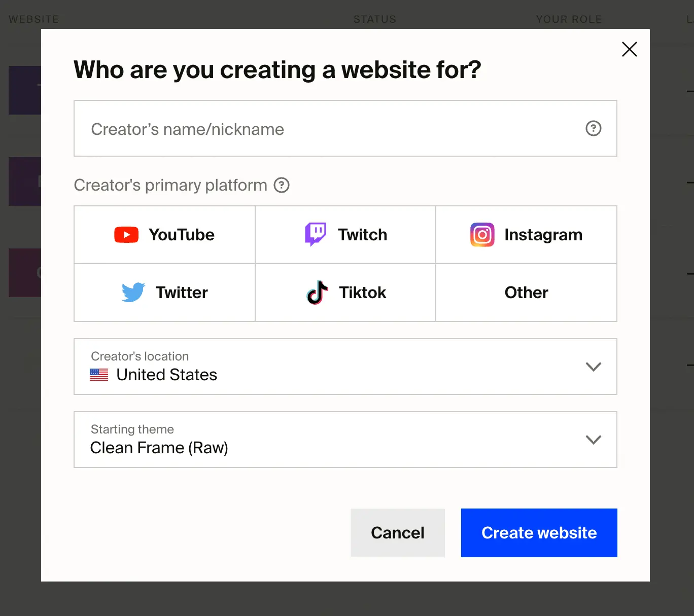Select the Instagram platform icon
The height and width of the screenshot is (616, 694).
(x=482, y=235)
